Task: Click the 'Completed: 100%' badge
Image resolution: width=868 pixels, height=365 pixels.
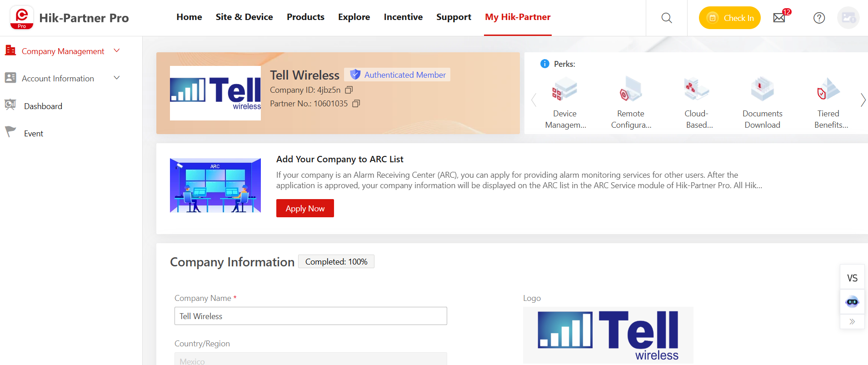Action: 336,261
